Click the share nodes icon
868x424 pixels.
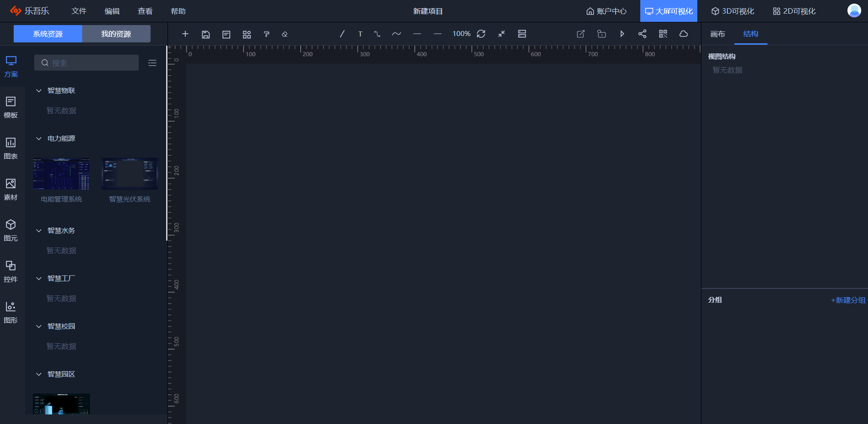(643, 34)
